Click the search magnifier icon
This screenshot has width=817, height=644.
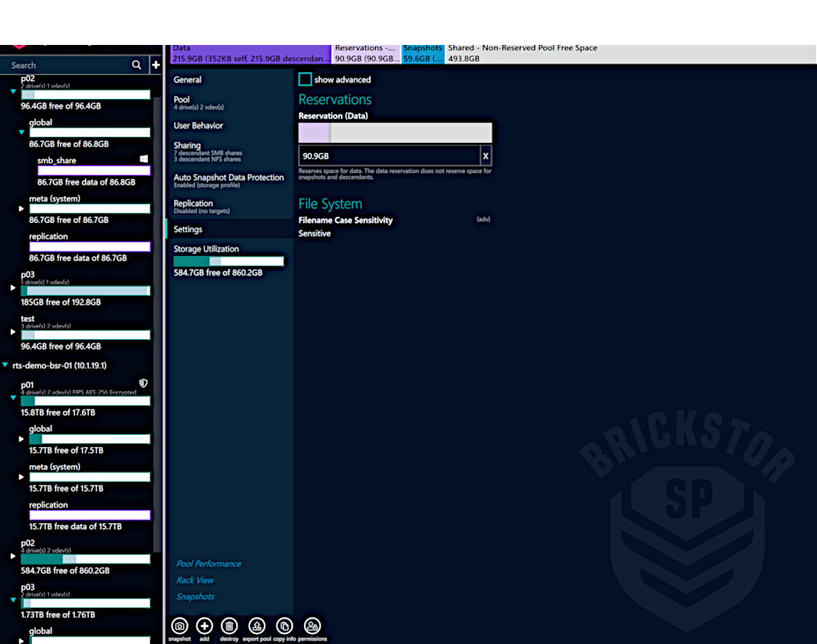coord(136,65)
